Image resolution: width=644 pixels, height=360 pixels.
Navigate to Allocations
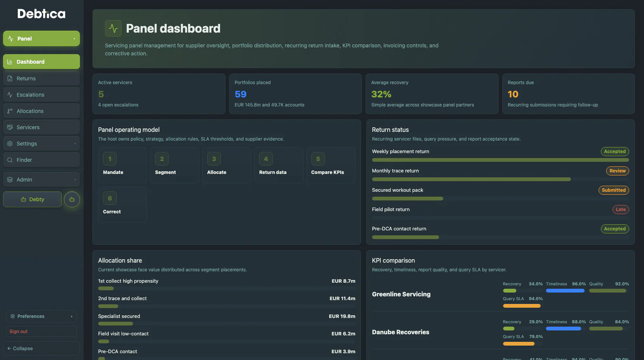click(41, 111)
